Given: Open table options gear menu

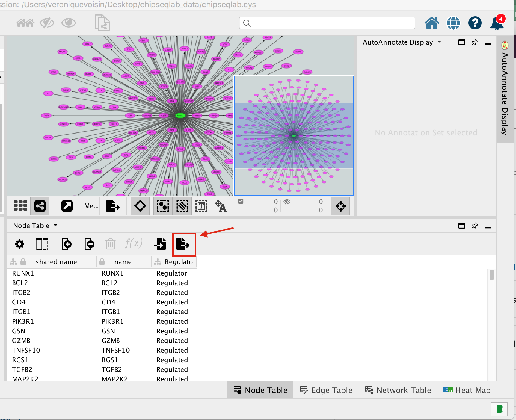Looking at the screenshot, I should coord(20,244).
